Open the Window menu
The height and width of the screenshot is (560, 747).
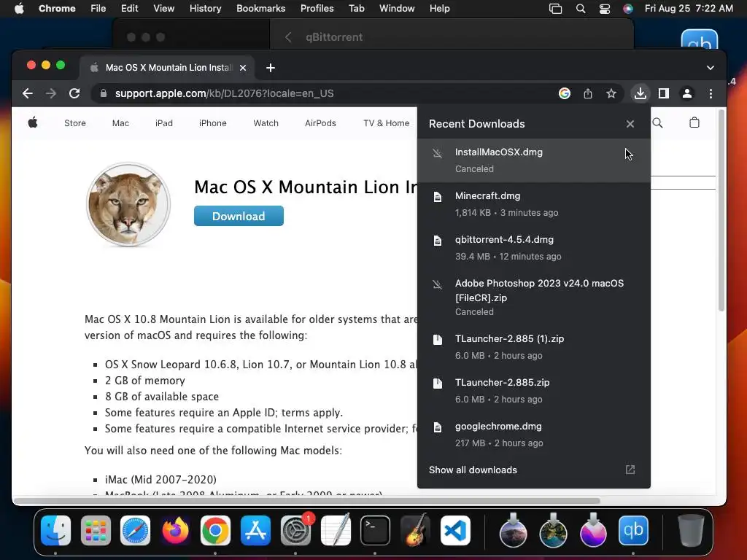point(397,8)
